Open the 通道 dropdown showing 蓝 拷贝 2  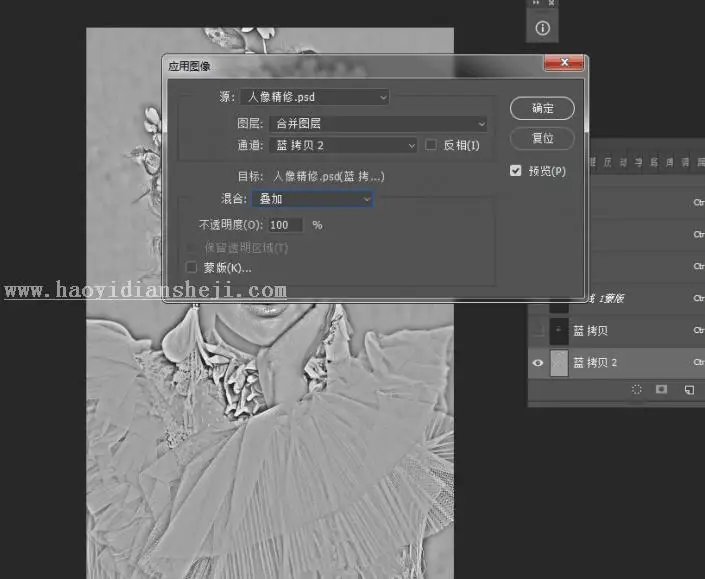(343, 145)
